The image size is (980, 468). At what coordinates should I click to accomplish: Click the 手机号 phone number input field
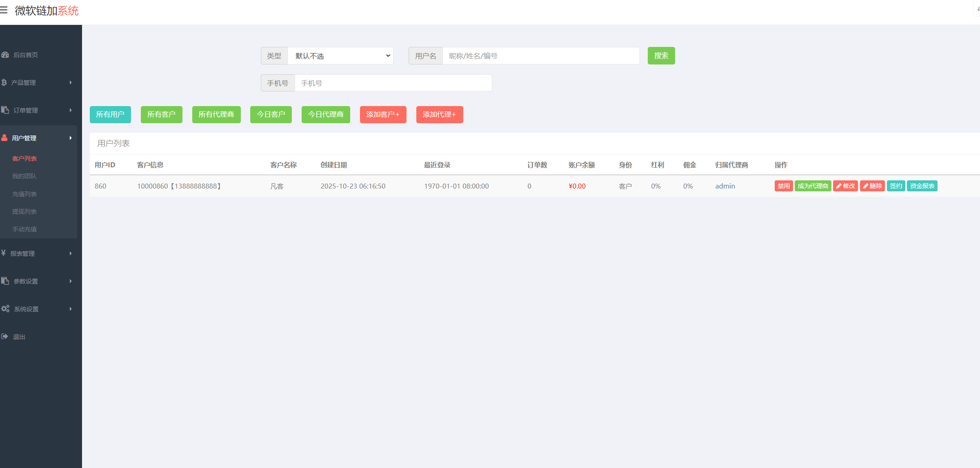(x=393, y=83)
